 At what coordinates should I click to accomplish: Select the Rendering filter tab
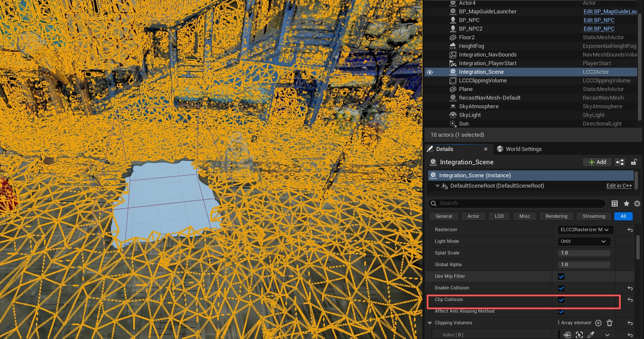pyautogui.click(x=556, y=216)
